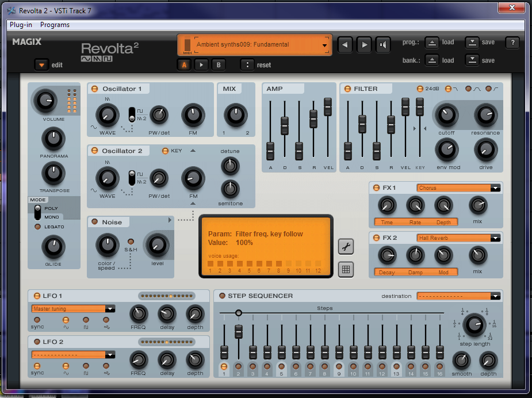Select low-pass filter type icon
Screen dimensions: 532x398
pos(448,89)
